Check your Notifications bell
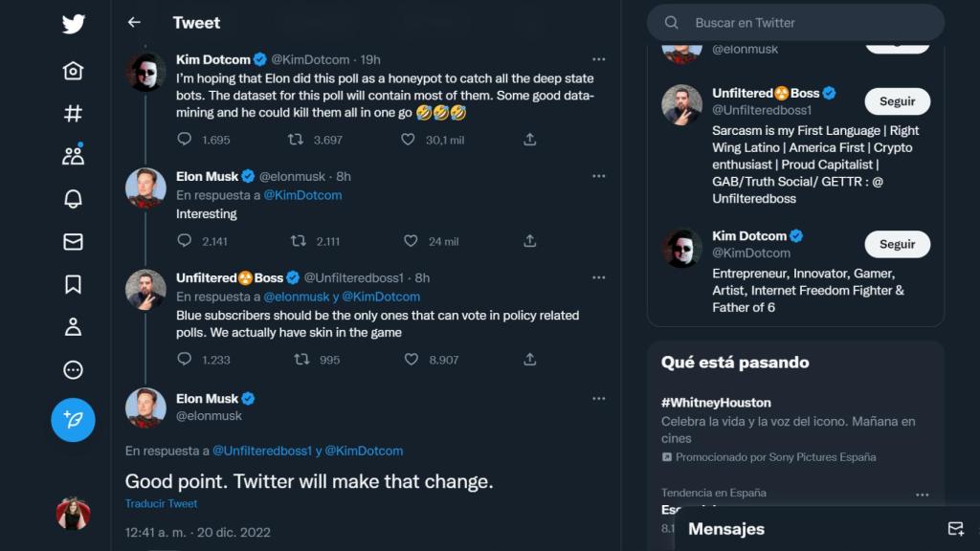Screen dimensions: 980x551 pyautogui.click(x=73, y=198)
